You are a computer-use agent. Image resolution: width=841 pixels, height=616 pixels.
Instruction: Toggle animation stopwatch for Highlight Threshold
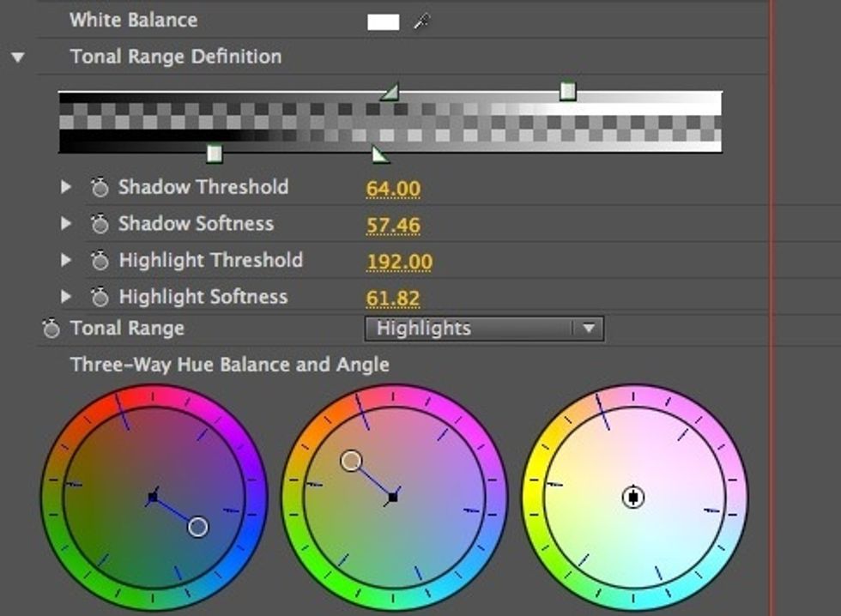pos(100,259)
